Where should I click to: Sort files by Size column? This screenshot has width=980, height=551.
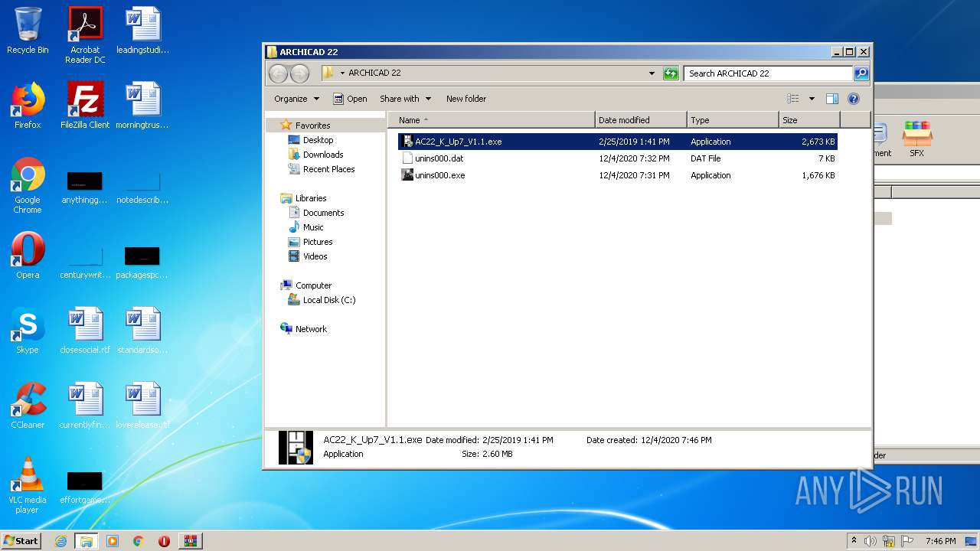click(809, 120)
